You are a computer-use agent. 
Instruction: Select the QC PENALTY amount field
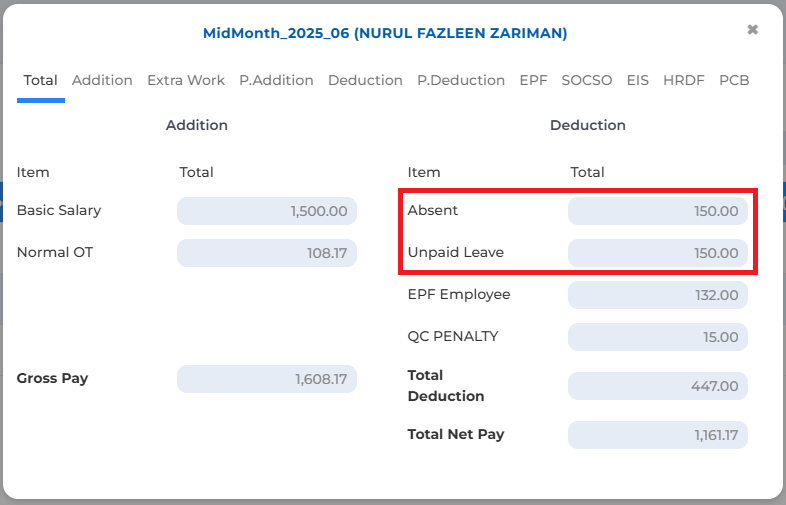click(x=658, y=337)
